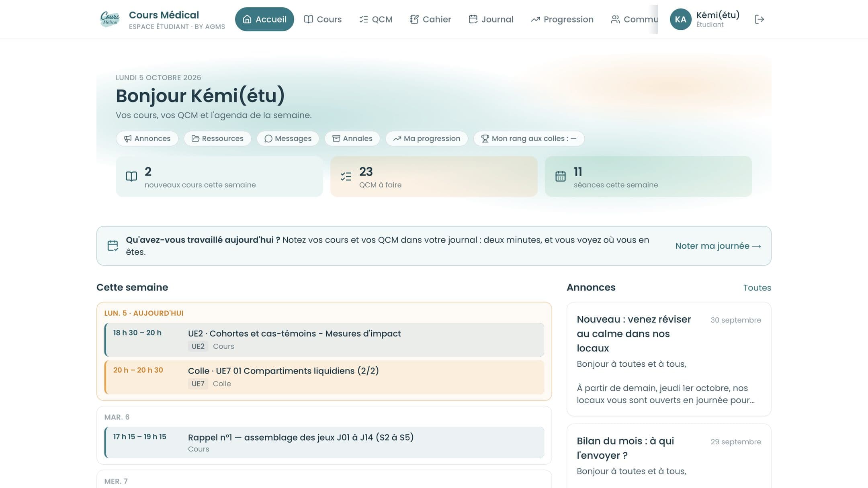Image resolution: width=868 pixels, height=488 pixels.
Task: Click the KA avatar circle
Action: pyautogui.click(x=680, y=19)
